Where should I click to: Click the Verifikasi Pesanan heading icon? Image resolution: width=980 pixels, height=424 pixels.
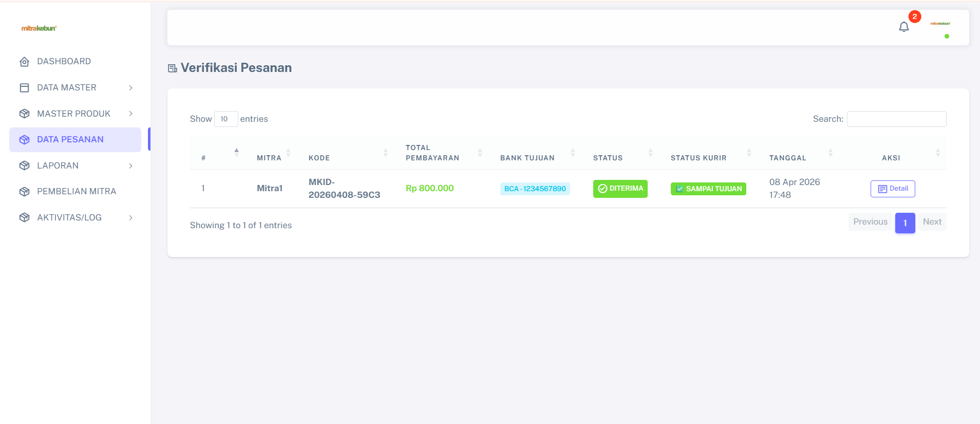point(173,68)
